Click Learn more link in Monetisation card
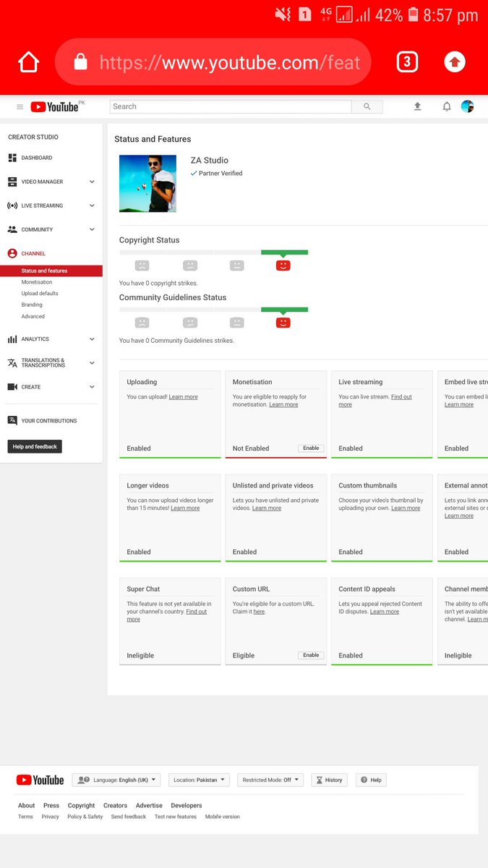 pyautogui.click(x=283, y=405)
